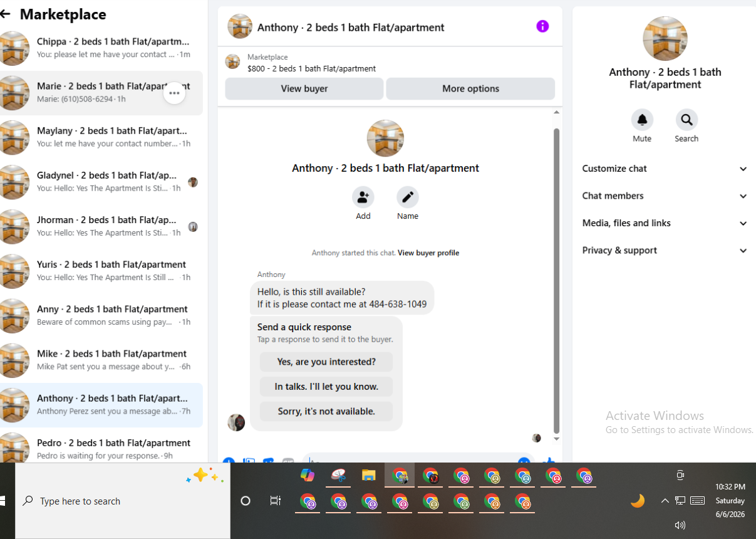
Task: Mute this chat with the bell icon
Action: point(642,120)
